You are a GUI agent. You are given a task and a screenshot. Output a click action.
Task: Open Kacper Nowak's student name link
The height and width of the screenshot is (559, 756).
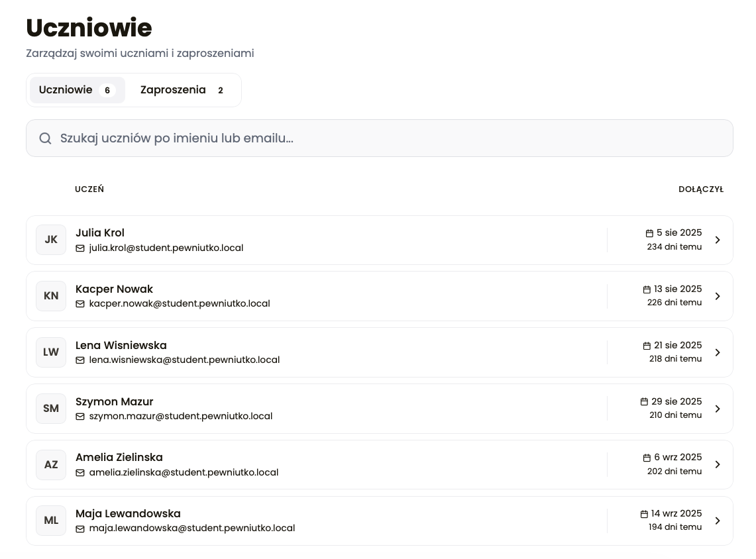(114, 289)
